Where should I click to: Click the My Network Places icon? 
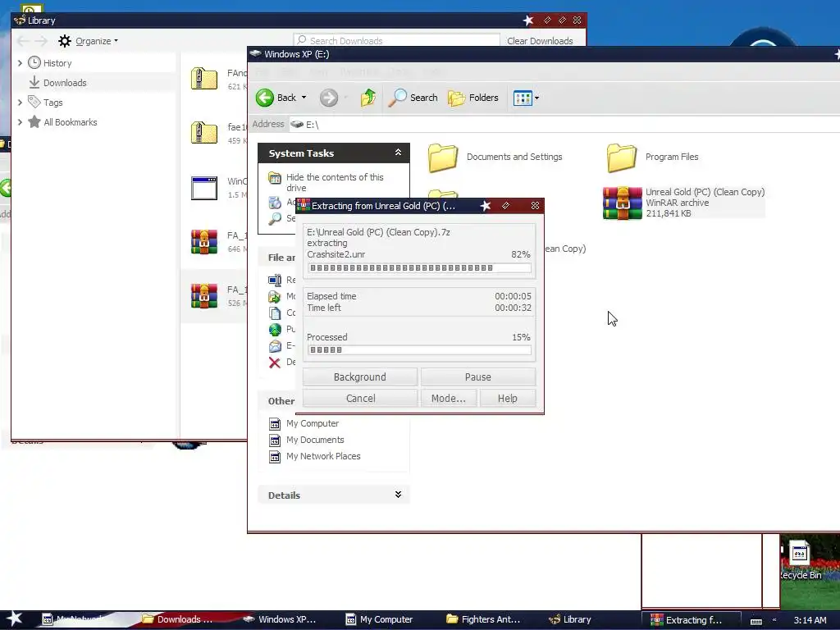(x=275, y=457)
